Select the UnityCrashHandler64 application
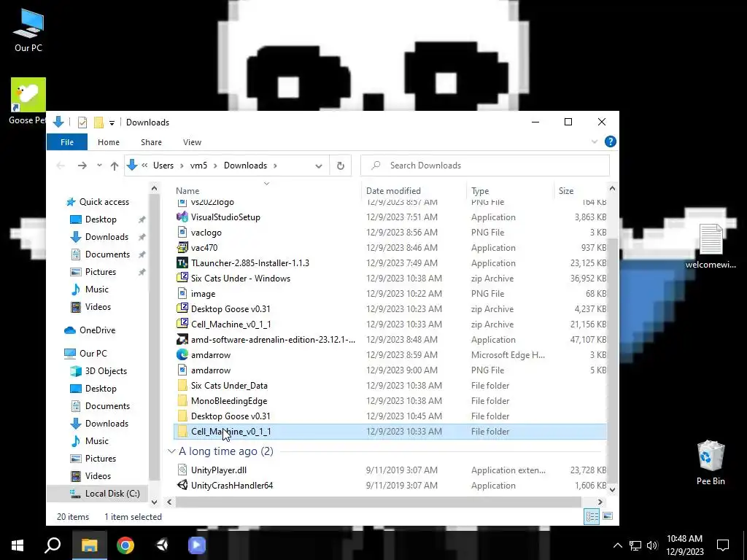 point(391,485)
